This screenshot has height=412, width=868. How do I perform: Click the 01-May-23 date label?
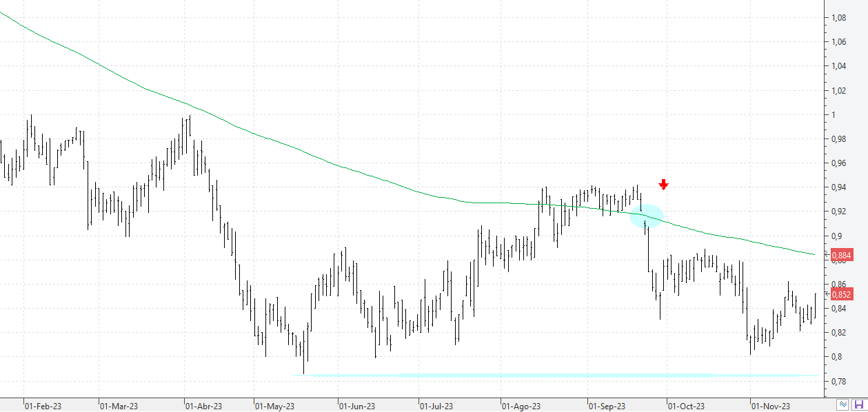tap(274, 406)
